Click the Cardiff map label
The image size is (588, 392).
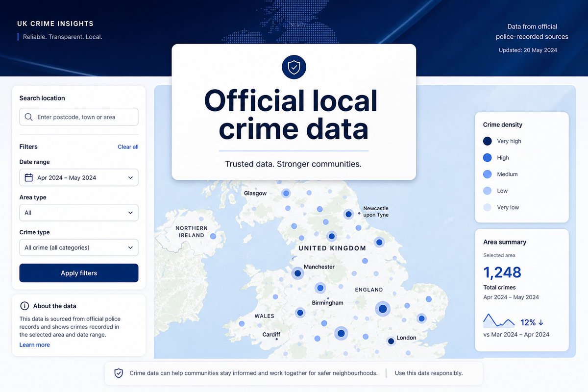tap(271, 335)
